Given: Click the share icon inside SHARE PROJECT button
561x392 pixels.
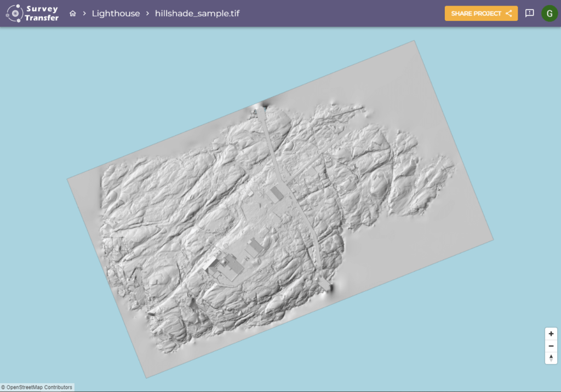Looking at the screenshot, I should tap(508, 13).
